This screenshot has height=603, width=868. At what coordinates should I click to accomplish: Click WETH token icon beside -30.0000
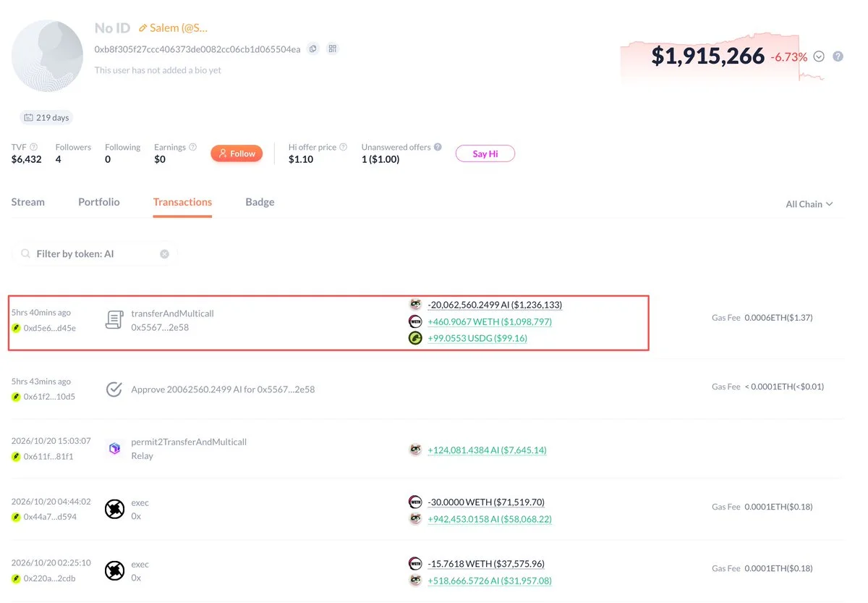415,502
